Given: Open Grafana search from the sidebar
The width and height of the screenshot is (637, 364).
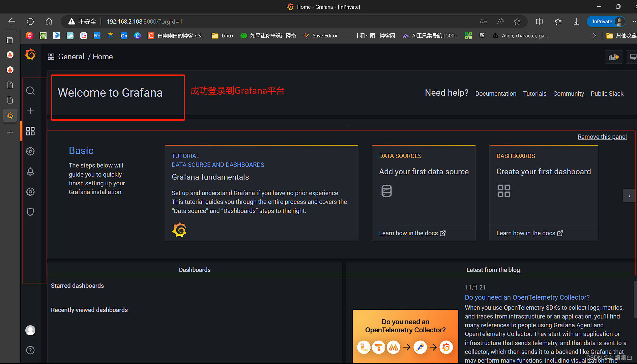Looking at the screenshot, I should coord(30,91).
